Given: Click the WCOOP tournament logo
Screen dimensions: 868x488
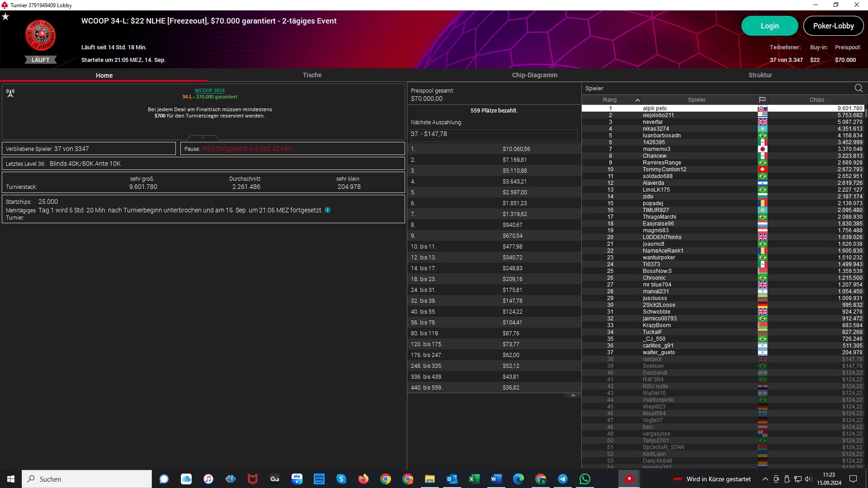Looking at the screenshot, I should coord(41,35).
